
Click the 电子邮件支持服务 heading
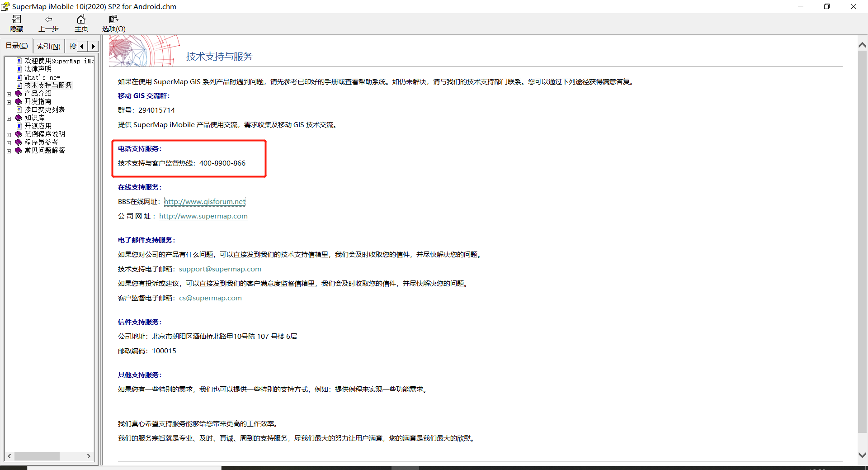coord(146,240)
